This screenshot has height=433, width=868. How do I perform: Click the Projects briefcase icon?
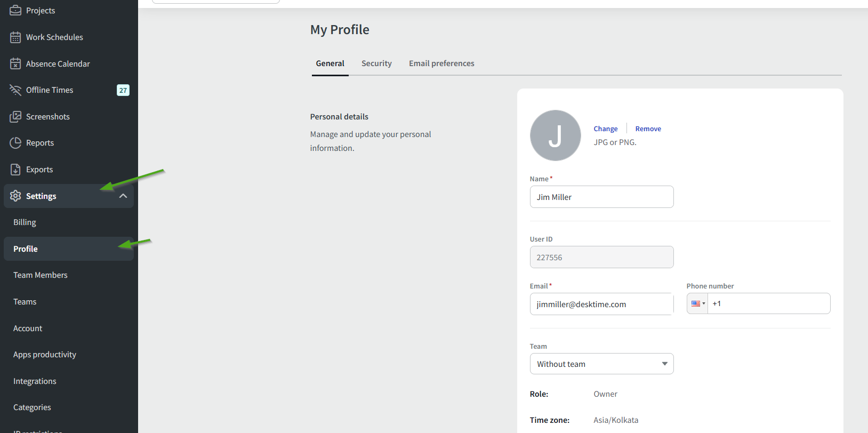15,11
